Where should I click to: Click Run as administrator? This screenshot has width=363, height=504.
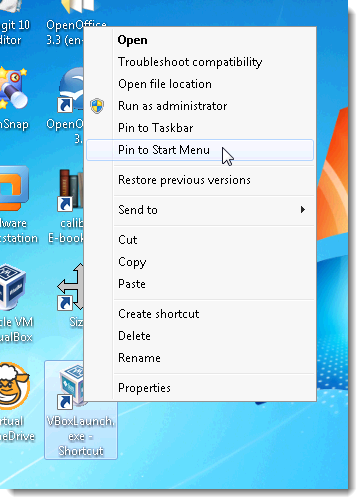click(x=199, y=106)
